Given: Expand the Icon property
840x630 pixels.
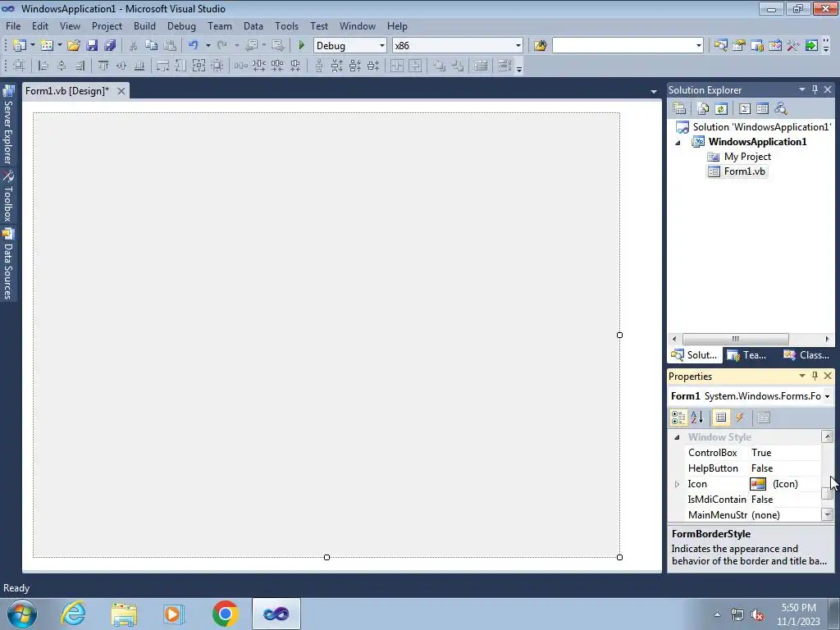Looking at the screenshot, I should point(677,484).
